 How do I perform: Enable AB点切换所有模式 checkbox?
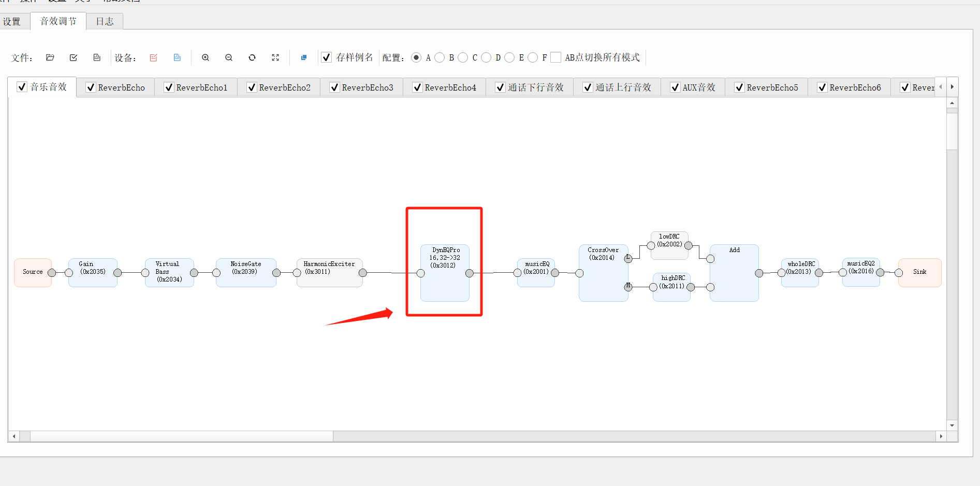pyautogui.click(x=555, y=57)
